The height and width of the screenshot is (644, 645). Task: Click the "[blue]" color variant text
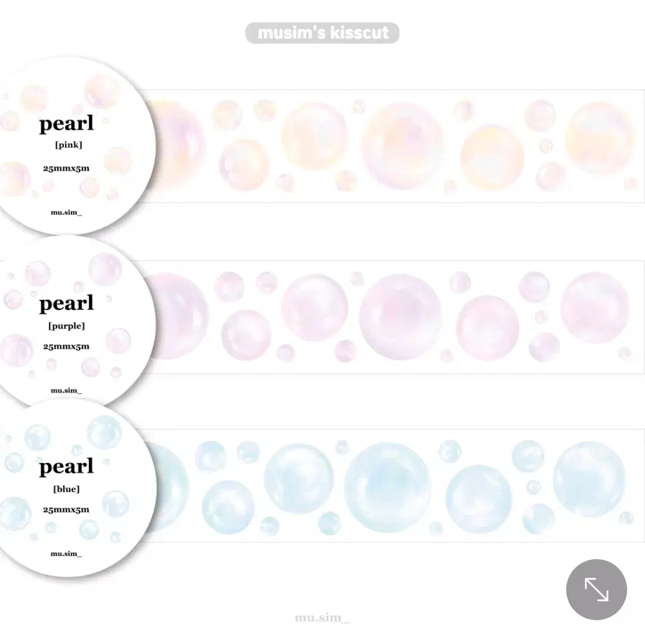click(x=66, y=489)
